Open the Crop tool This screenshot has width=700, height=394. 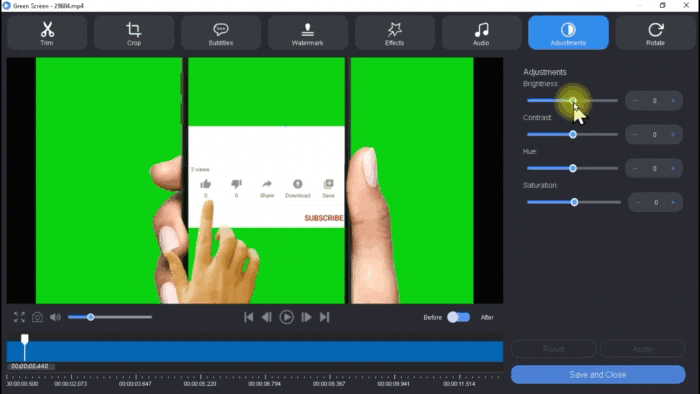tap(134, 33)
